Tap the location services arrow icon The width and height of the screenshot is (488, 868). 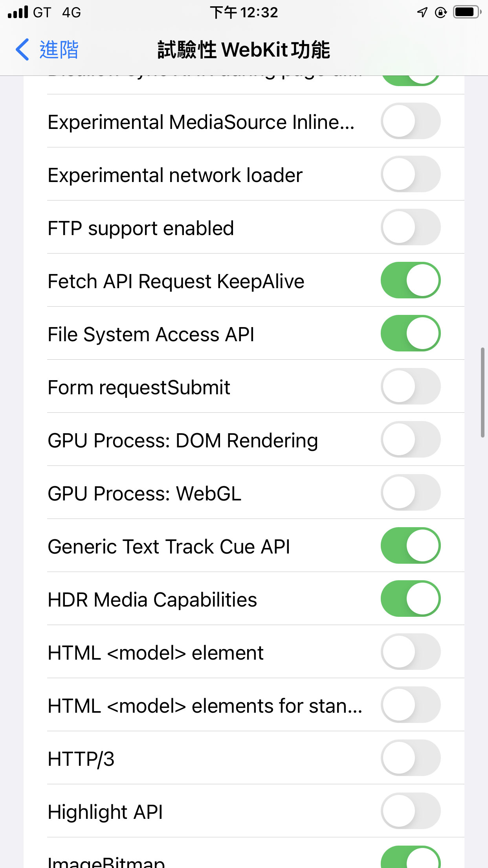422,12
